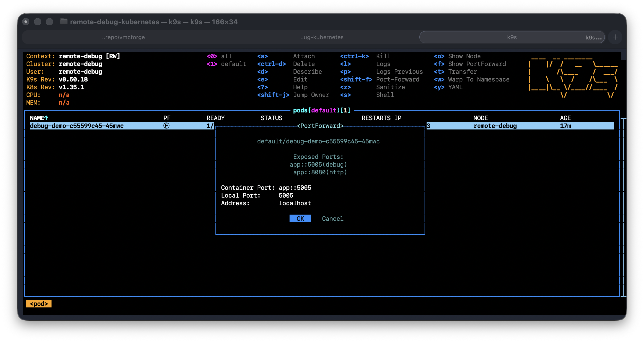Click the <pod> breadcrumb at bottom
The width and height of the screenshot is (644, 342).
(x=39, y=304)
